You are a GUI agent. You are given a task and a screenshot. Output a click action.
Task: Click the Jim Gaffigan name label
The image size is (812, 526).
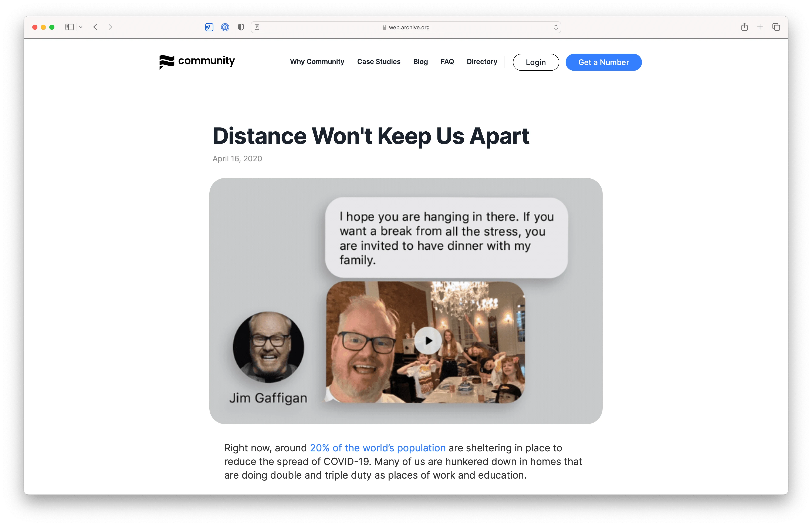[268, 398]
